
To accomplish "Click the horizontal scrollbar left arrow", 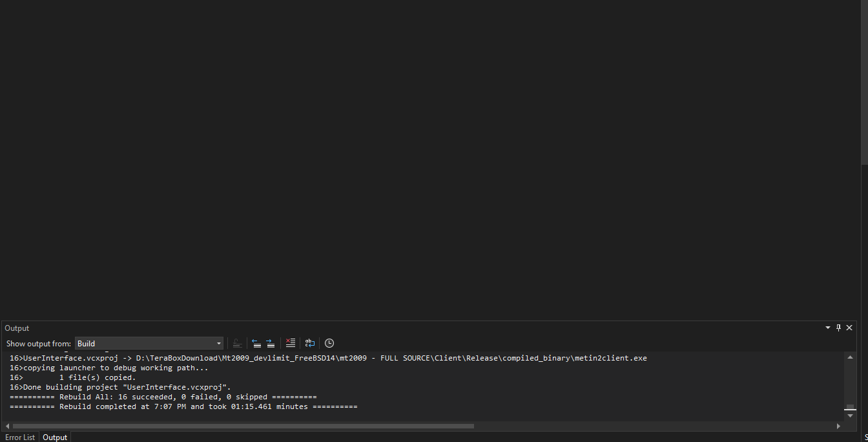I will click(x=6, y=426).
